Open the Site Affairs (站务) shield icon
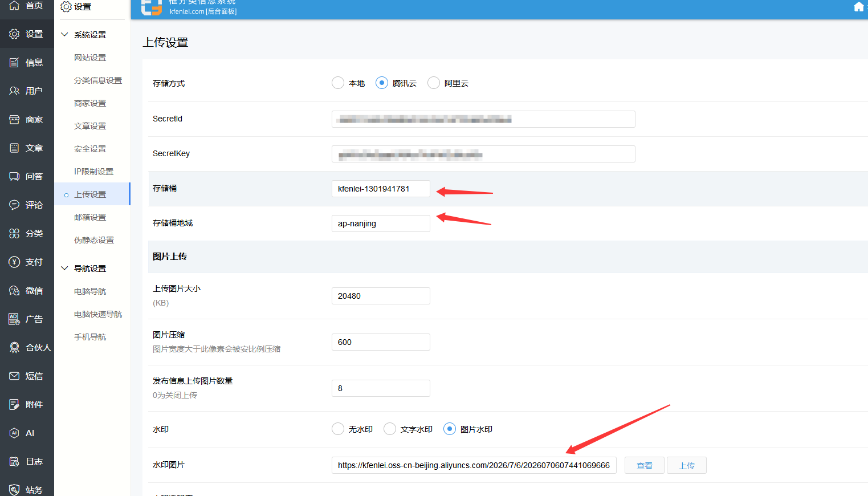868x496 pixels. (14, 490)
